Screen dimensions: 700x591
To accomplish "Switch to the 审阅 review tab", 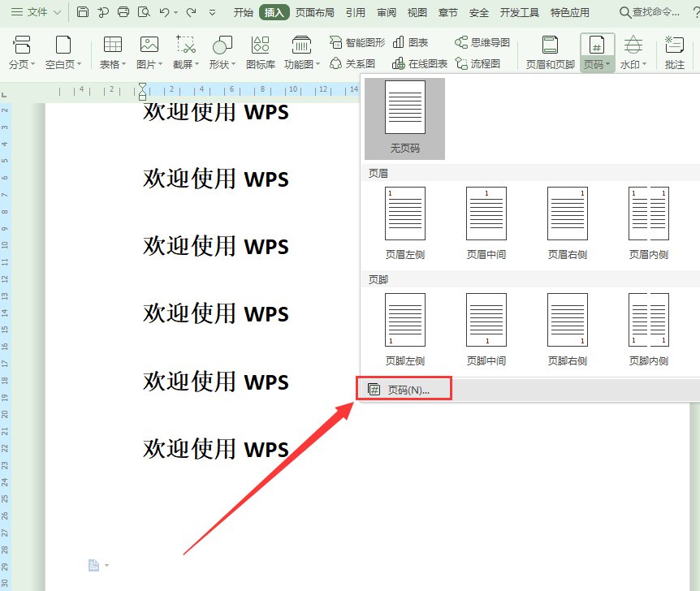I will pos(385,11).
